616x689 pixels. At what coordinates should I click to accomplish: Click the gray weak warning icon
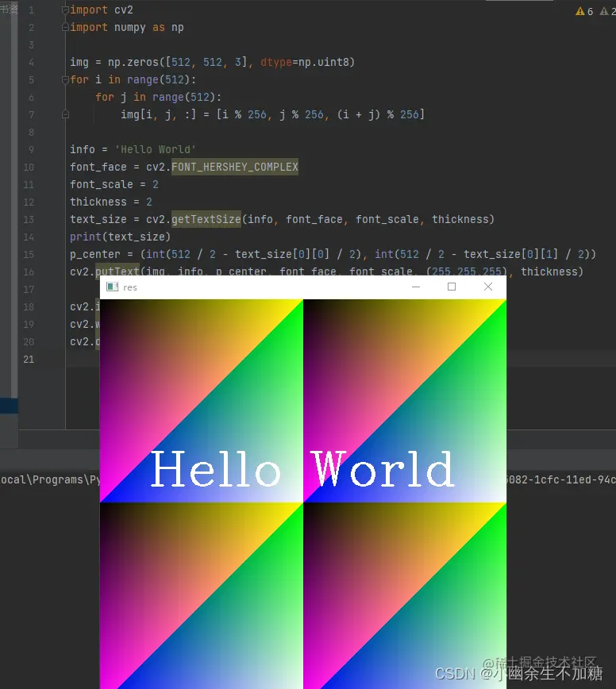pos(605,11)
